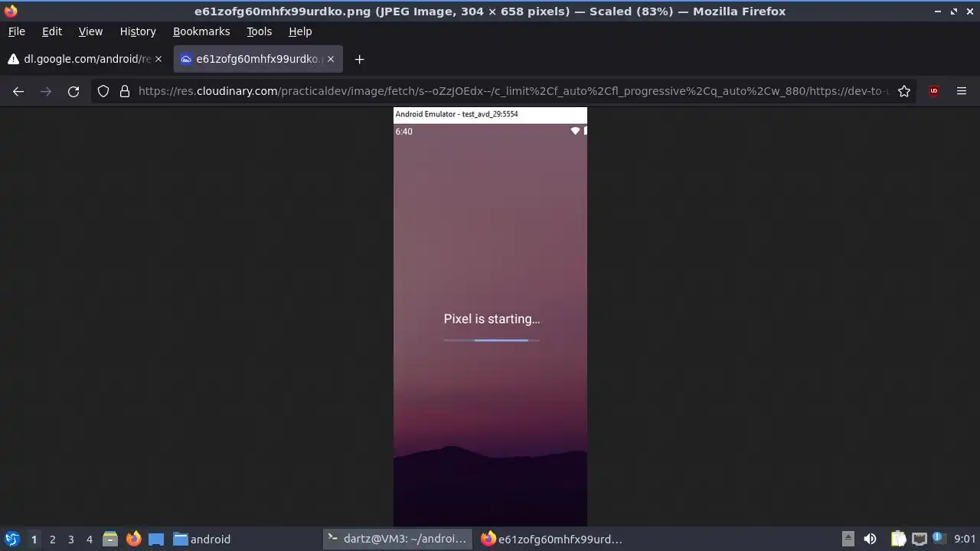Screen dimensions: 980x551
Task: Select the Firefox e61zofg60mhfx99urd taskbar entry
Action: point(551,539)
